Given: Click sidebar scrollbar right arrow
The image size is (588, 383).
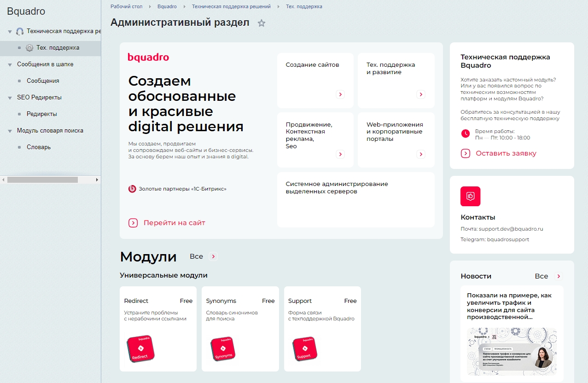Looking at the screenshot, I should pyautogui.click(x=97, y=180).
